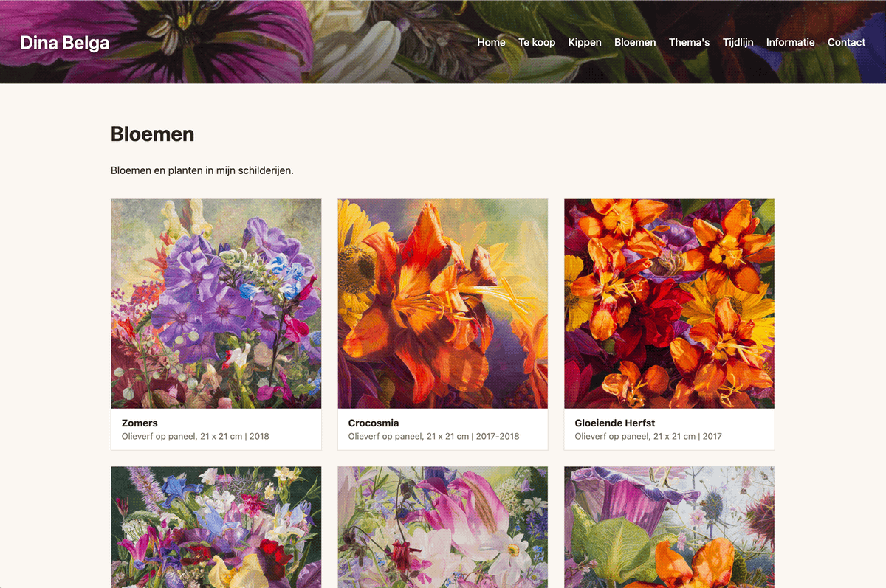Open the second-row painting below Zomers
The height and width of the screenshot is (588, 886).
tap(216, 527)
